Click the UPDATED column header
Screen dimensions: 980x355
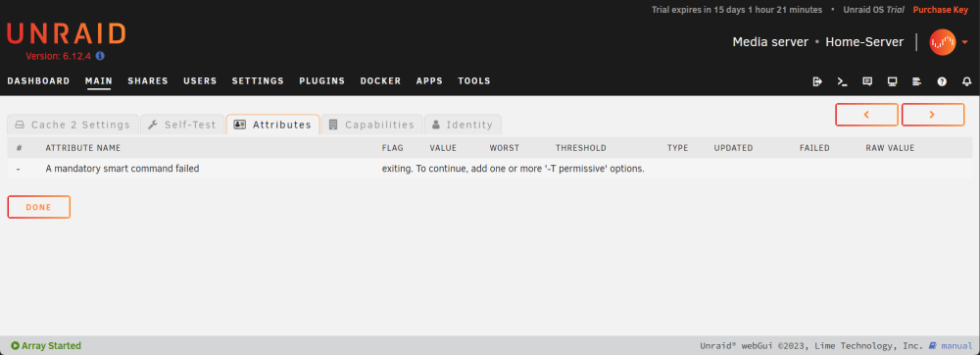pyautogui.click(x=733, y=148)
